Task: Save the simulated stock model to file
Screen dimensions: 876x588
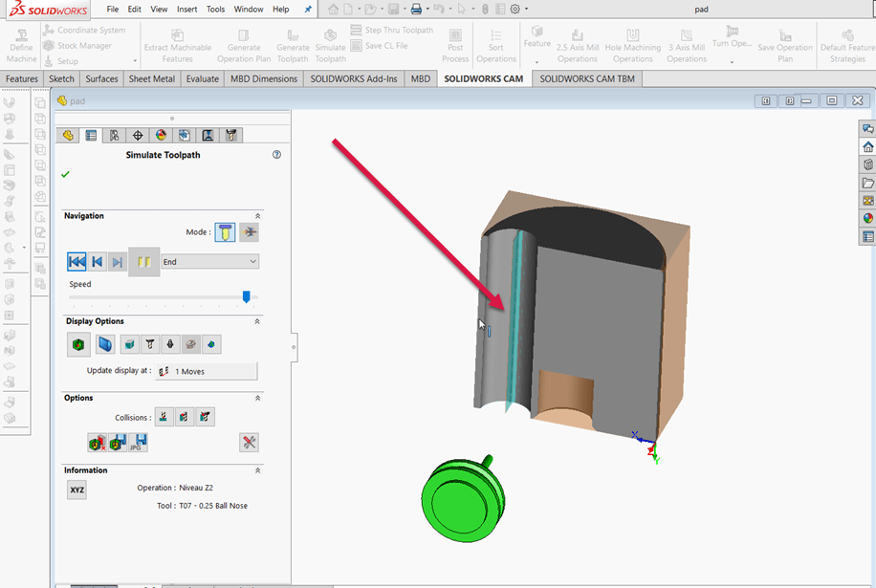Action: coord(118,443)
